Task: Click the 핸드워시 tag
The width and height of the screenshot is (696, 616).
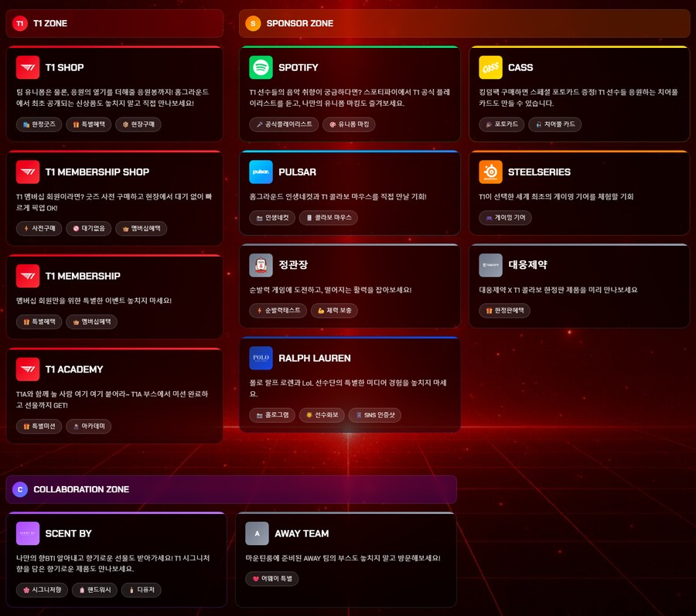Action: point(94,590)
